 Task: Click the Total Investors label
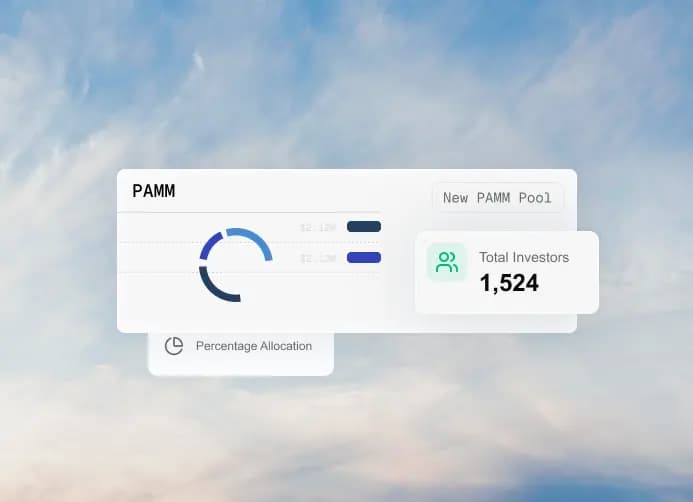pyautogui.click(x=524, y=258)
